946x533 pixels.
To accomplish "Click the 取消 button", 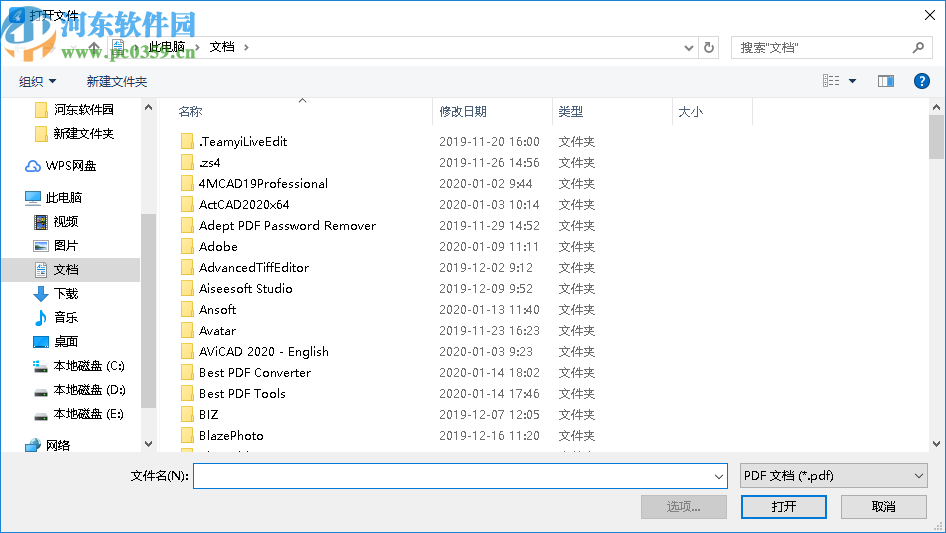I will coord(883,506).
